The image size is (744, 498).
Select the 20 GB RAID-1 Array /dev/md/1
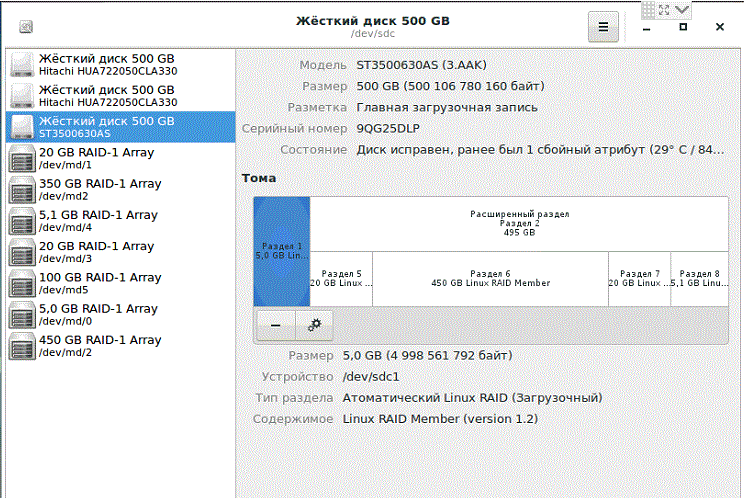[121, 158]
